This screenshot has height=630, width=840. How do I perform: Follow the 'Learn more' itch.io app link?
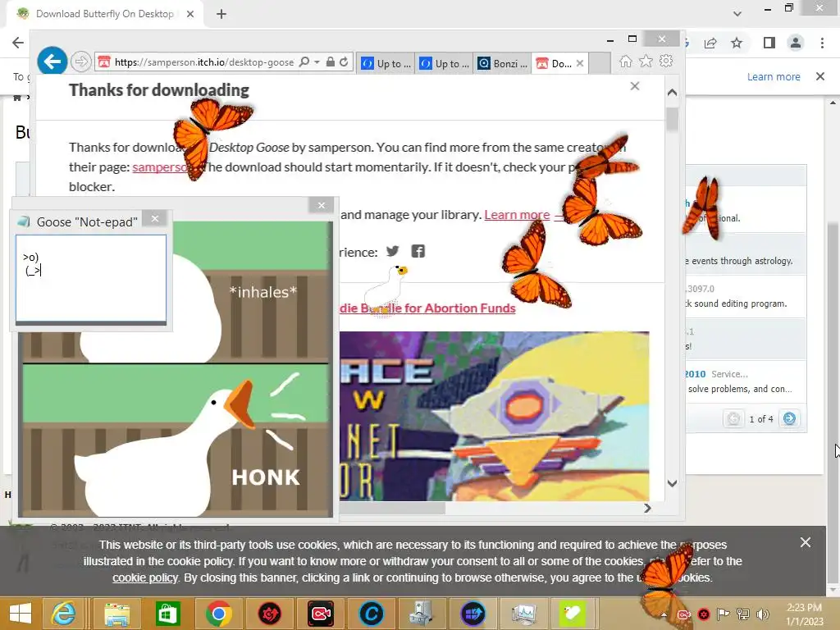517,215
